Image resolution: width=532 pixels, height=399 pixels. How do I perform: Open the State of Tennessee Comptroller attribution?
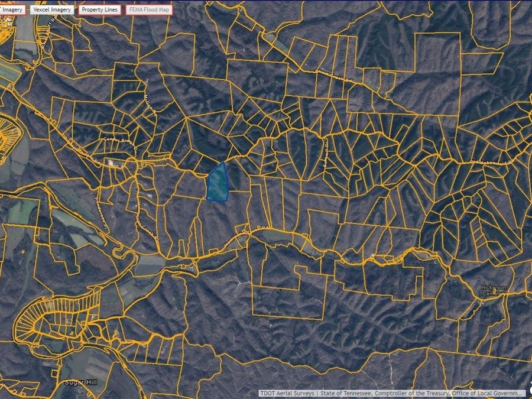point(421,393)
